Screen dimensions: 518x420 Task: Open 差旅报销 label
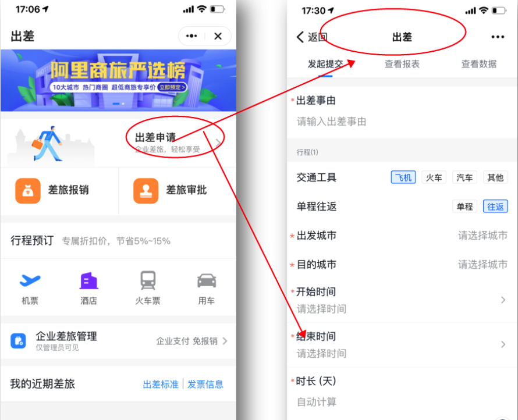click(68, 190)
